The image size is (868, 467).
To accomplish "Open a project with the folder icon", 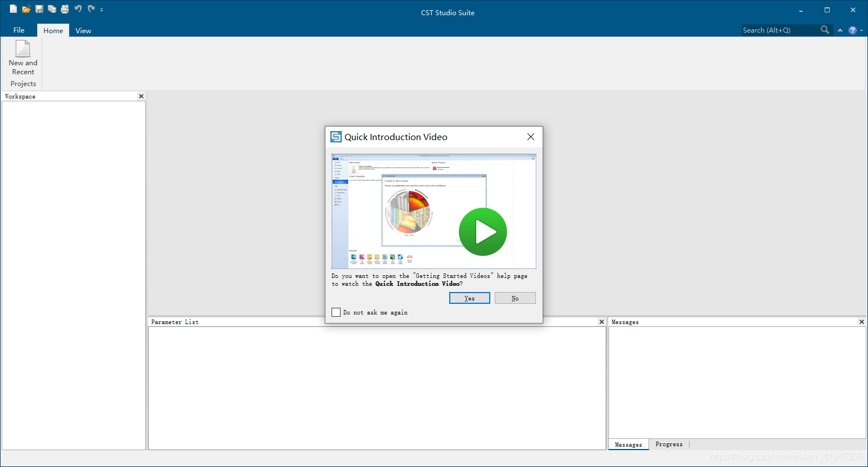I will pyautogui.click(x=26, y=9).
